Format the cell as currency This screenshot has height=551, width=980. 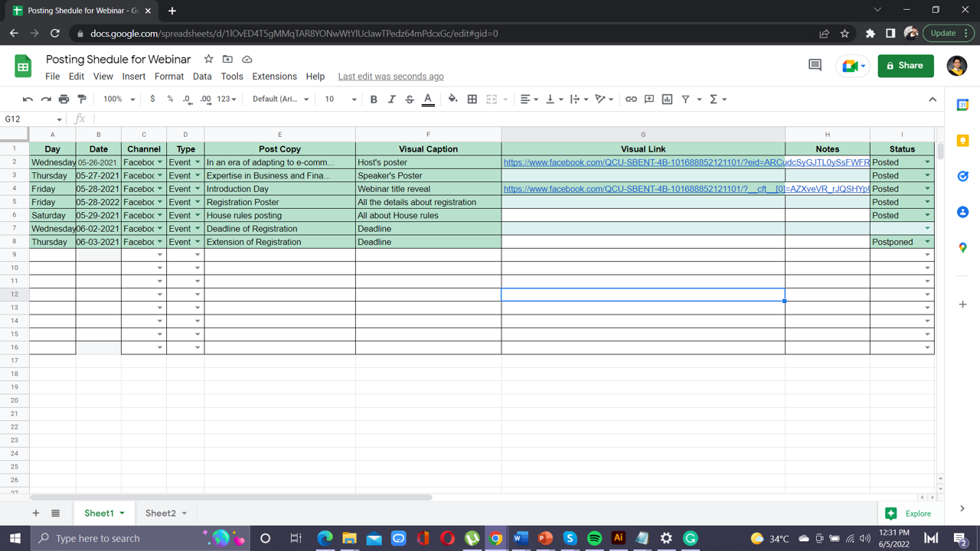point(152,99)
